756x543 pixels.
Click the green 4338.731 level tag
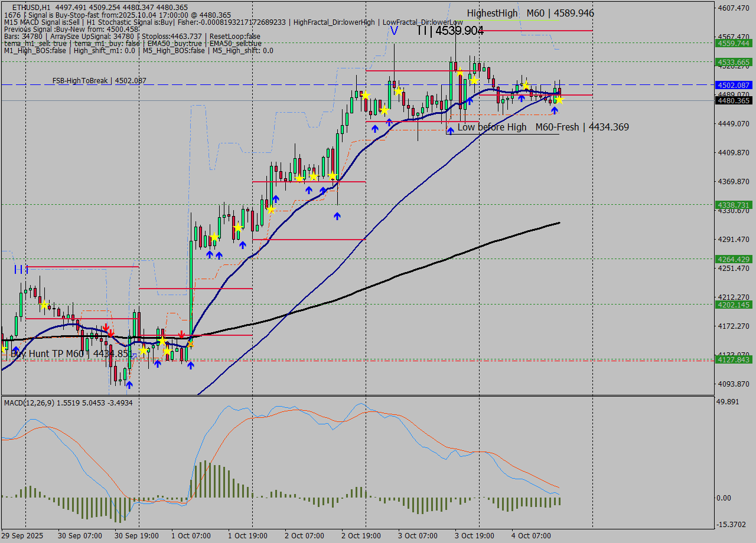tap(733, 205)
